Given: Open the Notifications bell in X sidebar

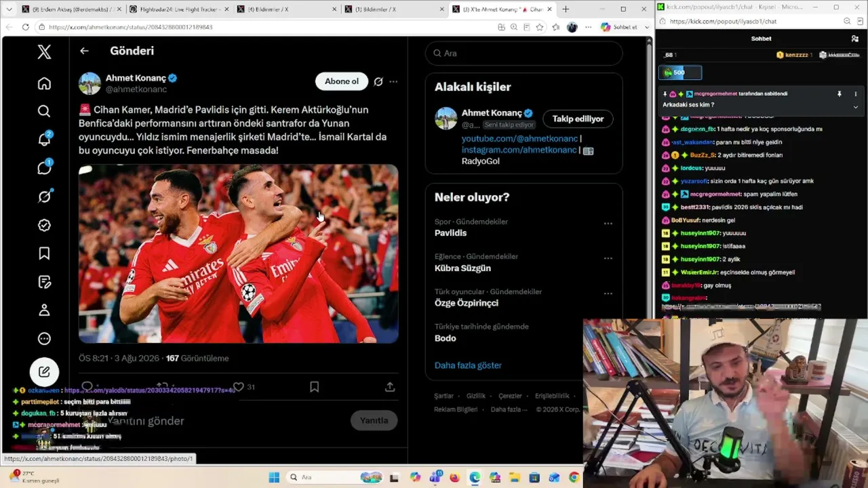Looking at the screenshot, I should pyautogui.click(x=44, y=140).
